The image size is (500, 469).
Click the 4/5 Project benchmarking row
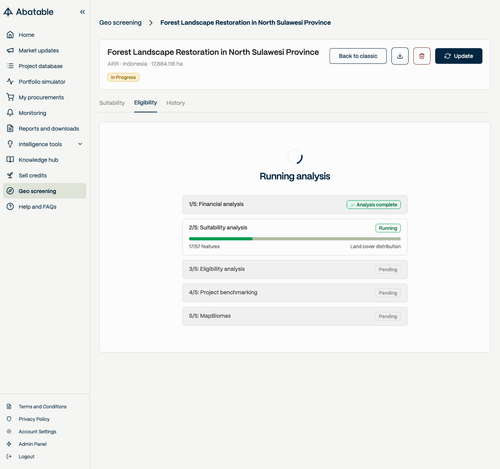coord(295,293)
